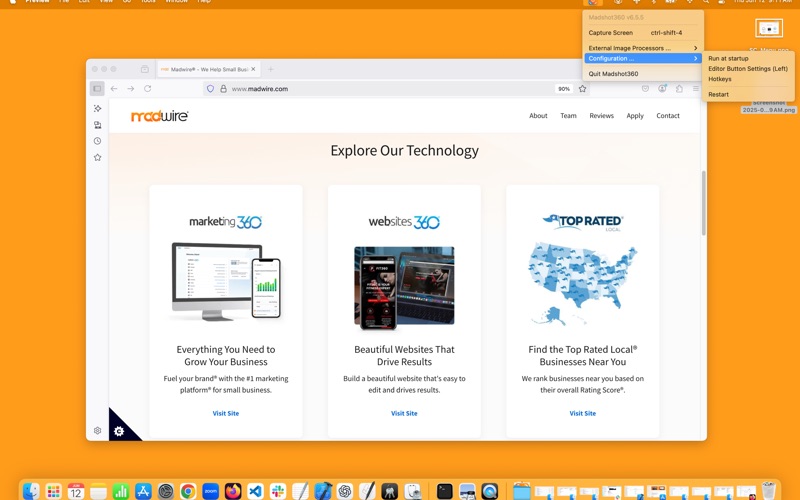Viewport: 800px width, 500px height.
Task: Click the padlock site security icon
Action: (x=223, y=88)
